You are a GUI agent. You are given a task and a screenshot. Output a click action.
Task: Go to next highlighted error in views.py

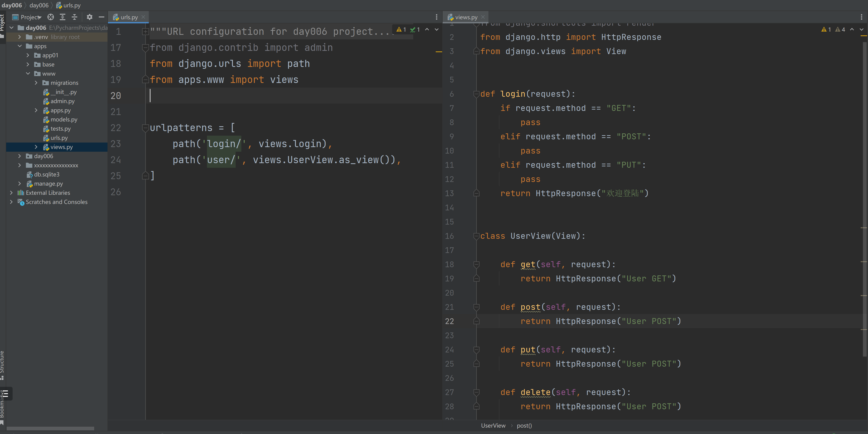(862, 29)
